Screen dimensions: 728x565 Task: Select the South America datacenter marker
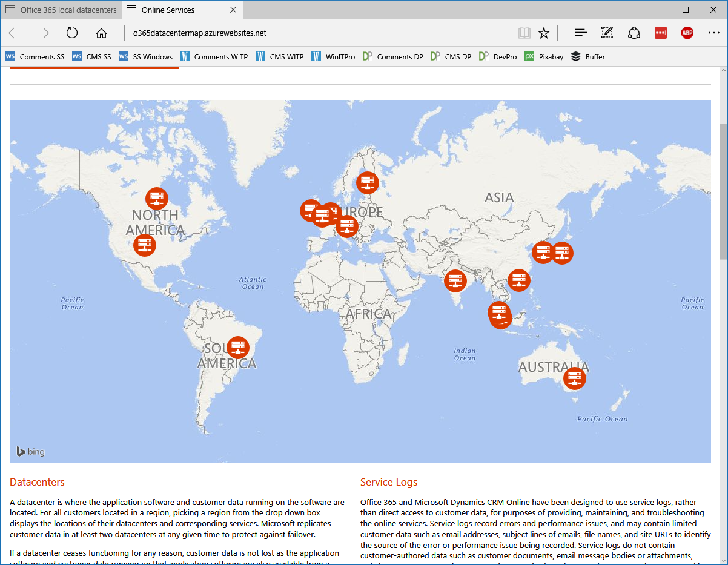click(x=237, y=348)
